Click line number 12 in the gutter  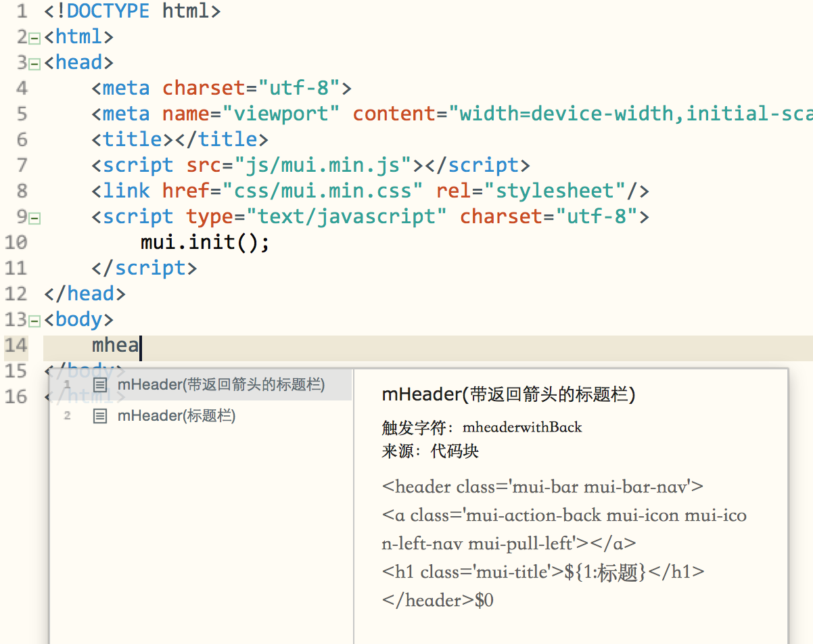tap(16, 294)
